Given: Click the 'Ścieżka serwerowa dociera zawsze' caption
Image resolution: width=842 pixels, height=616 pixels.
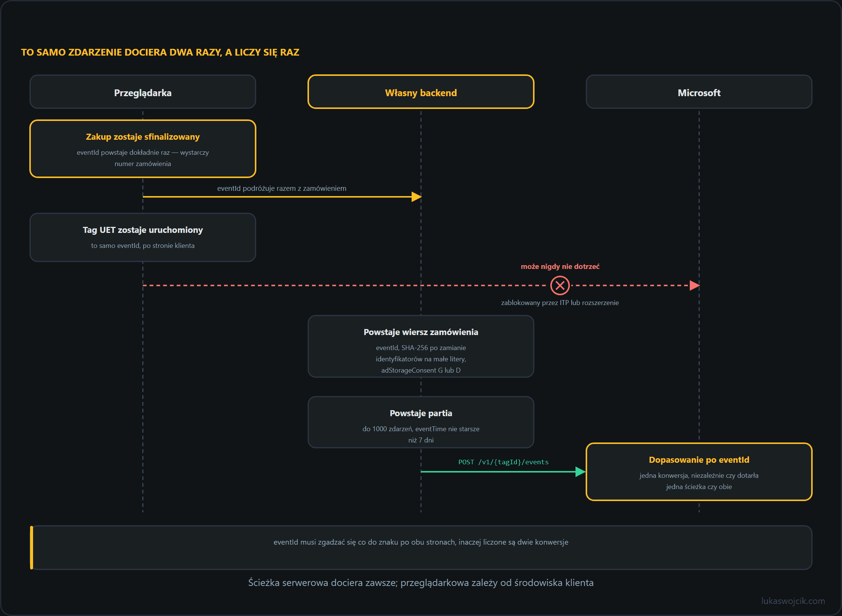Looking at the screenshot, I should click(x=421, y=583).
